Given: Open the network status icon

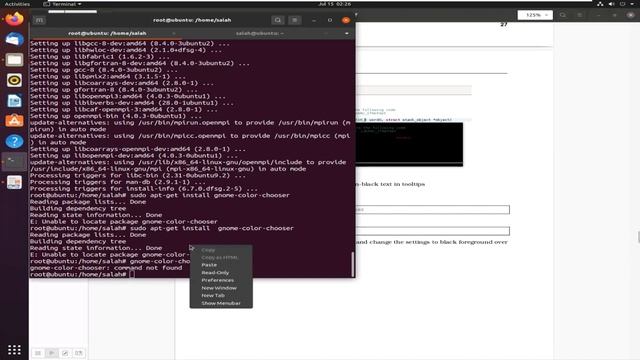Looking at the screenshot, I should (600, 4).
